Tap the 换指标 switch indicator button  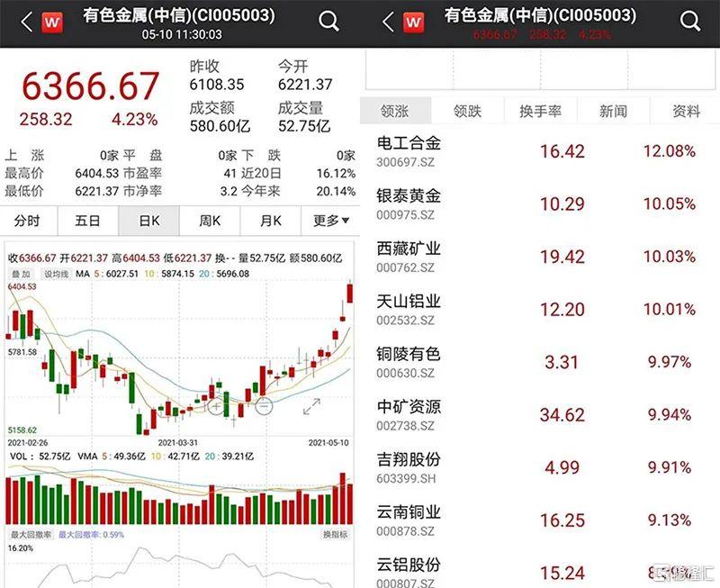pos(335,534)
